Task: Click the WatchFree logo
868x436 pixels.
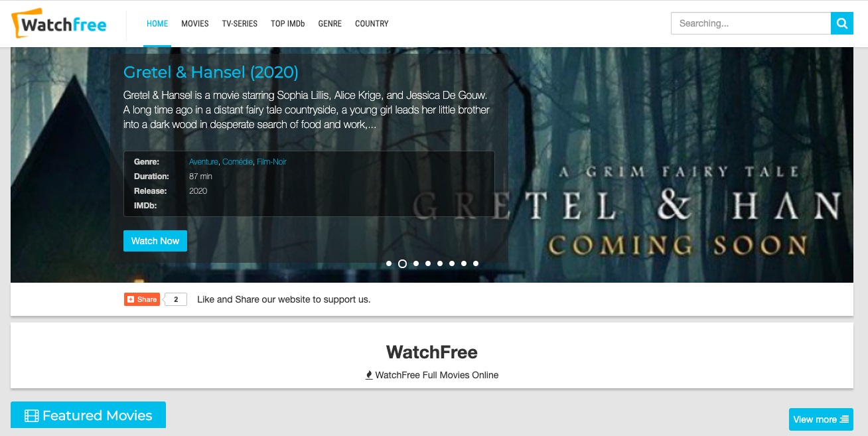Action: (60, 24)
